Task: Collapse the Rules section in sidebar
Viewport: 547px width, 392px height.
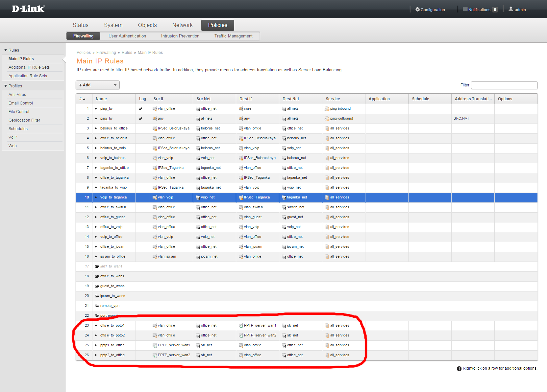Action: (x=6, y=50)
